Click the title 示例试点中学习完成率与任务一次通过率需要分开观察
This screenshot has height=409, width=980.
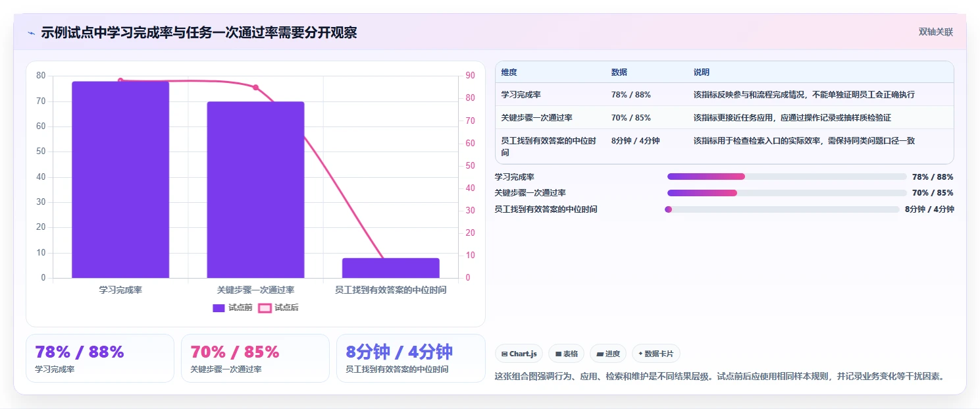(199, 32)
